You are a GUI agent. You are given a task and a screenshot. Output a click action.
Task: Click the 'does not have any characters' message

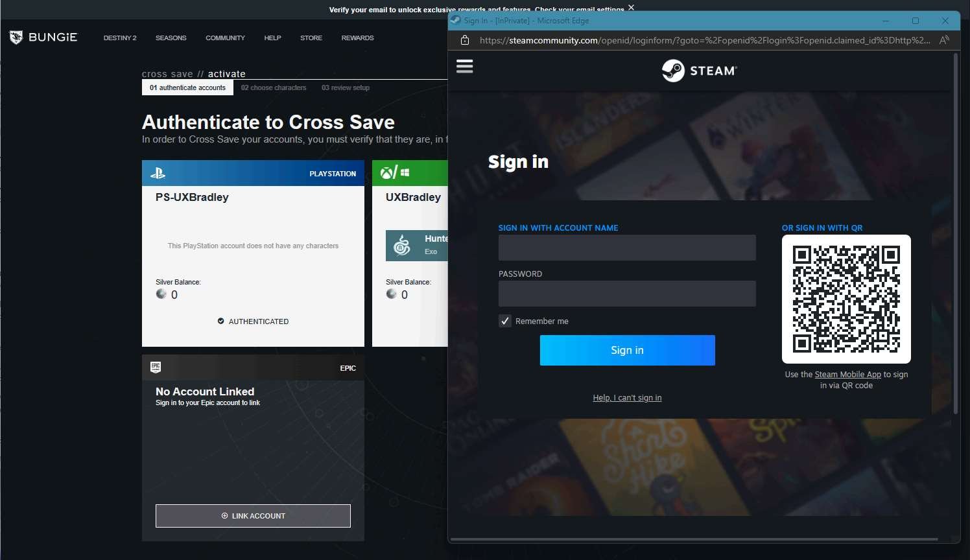coord(253,246)
